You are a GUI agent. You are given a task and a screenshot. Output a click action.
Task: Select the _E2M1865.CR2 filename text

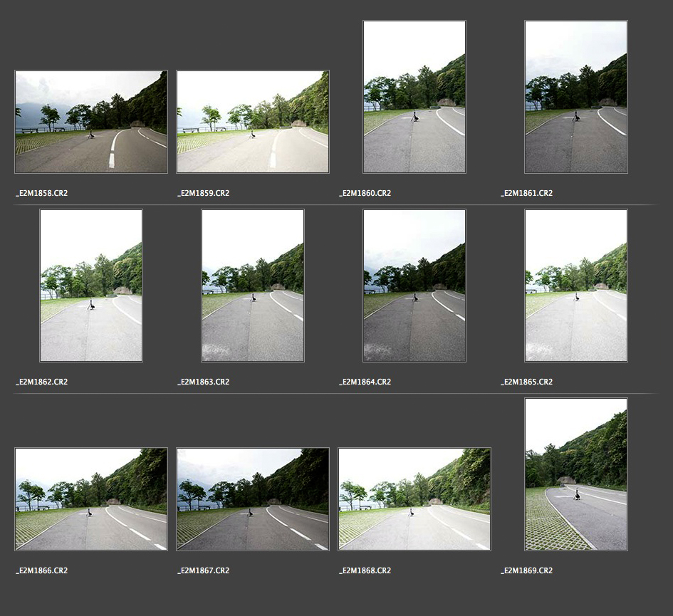(527, 382)
